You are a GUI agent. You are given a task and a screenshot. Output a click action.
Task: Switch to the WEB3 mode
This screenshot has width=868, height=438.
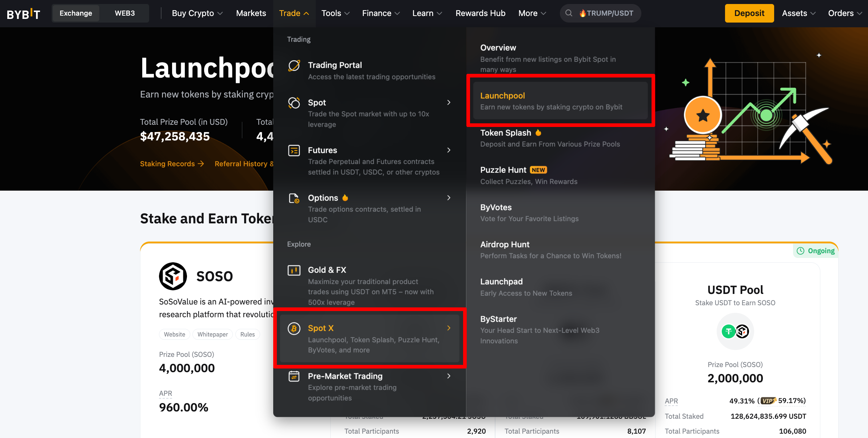(124, 13)
